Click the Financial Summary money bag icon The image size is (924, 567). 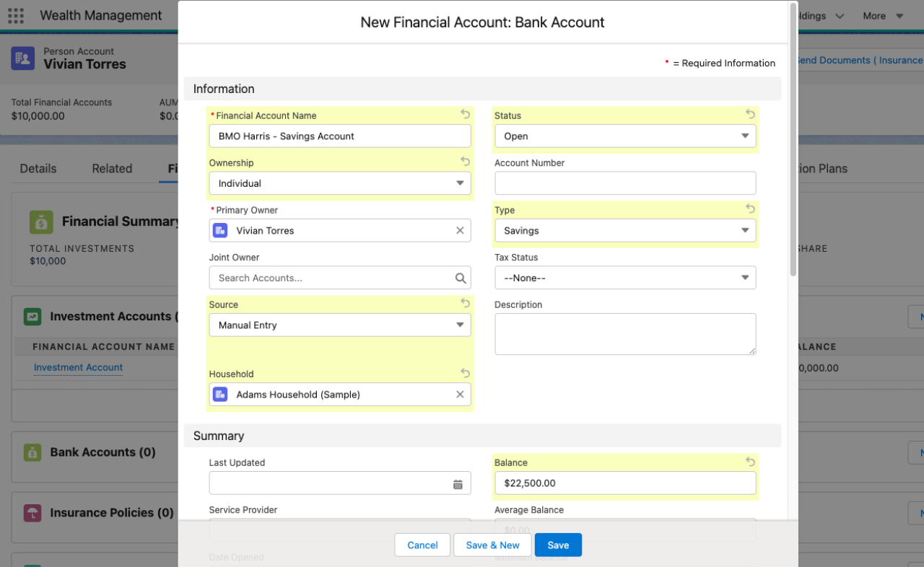[x=41, y=222]
